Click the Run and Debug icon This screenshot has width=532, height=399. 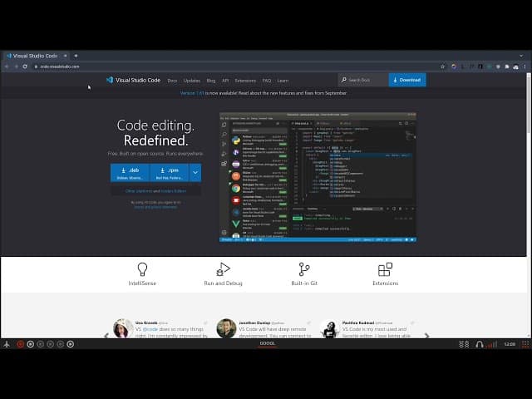click(x=223, y=269)
